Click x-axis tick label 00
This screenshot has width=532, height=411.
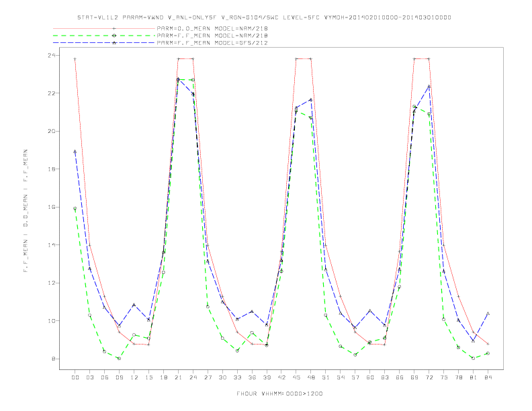(x=75, y=377)
